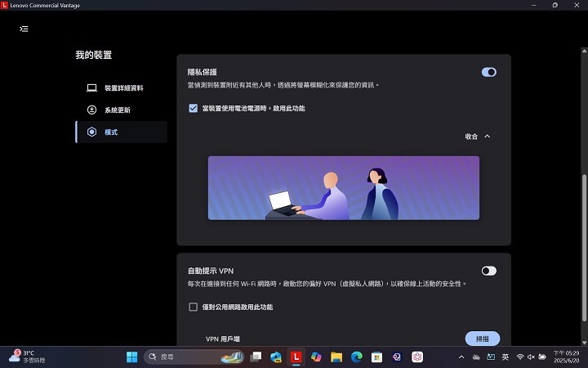Uncheck 當裝置使用電池電源時，啟用此功能 checkbox

click(x=193, y=109)
